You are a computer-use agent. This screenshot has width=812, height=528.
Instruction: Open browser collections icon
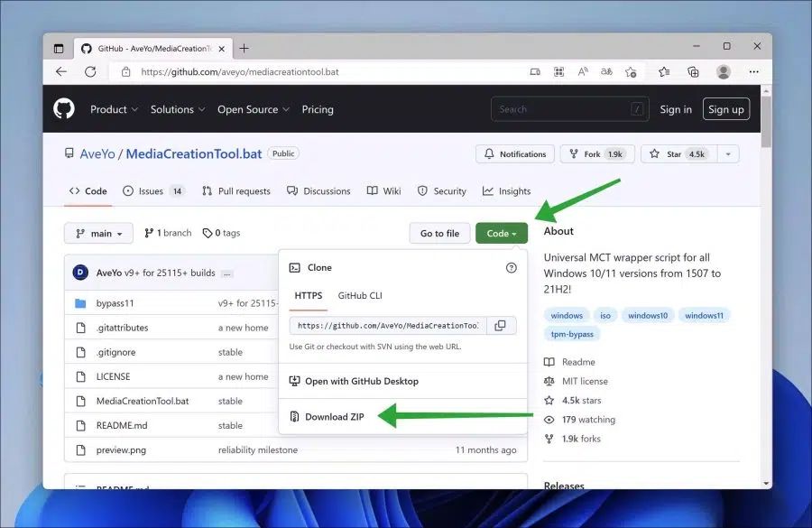tap(693, 72)
